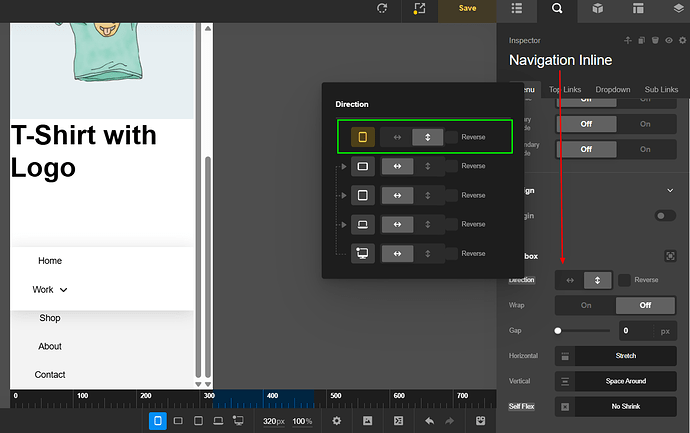690x433 pixels.
Task: Open the Inspector magnifier tab
Action: pos(558,9)
